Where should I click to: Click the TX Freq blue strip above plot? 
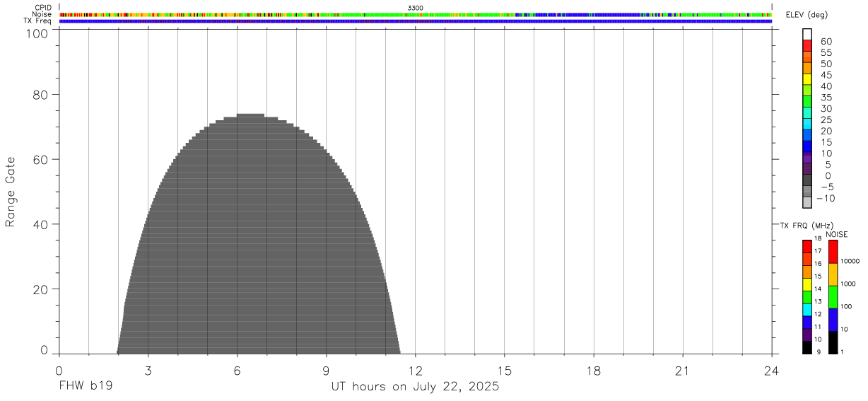pyautogui.click(x=416, y=21)
